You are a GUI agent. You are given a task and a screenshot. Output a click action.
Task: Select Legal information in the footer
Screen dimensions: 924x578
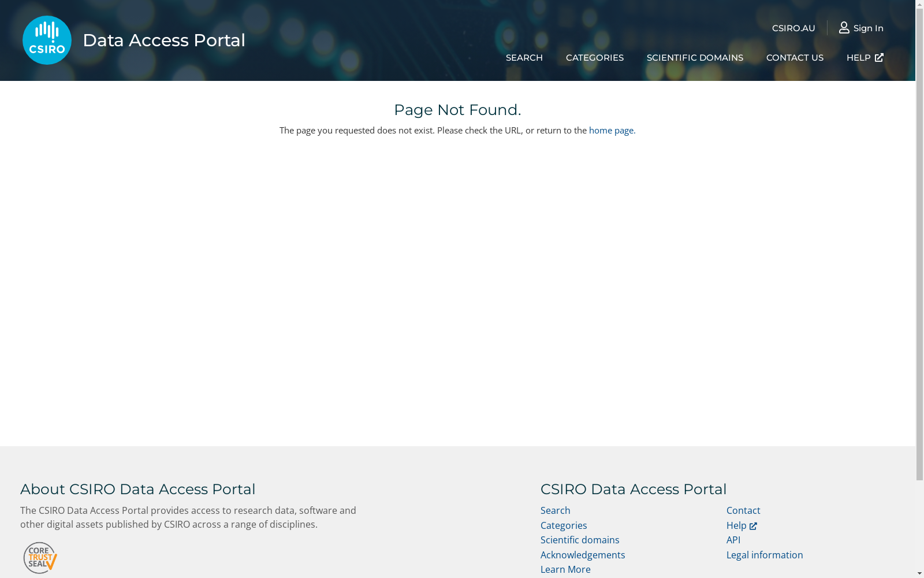765,554
